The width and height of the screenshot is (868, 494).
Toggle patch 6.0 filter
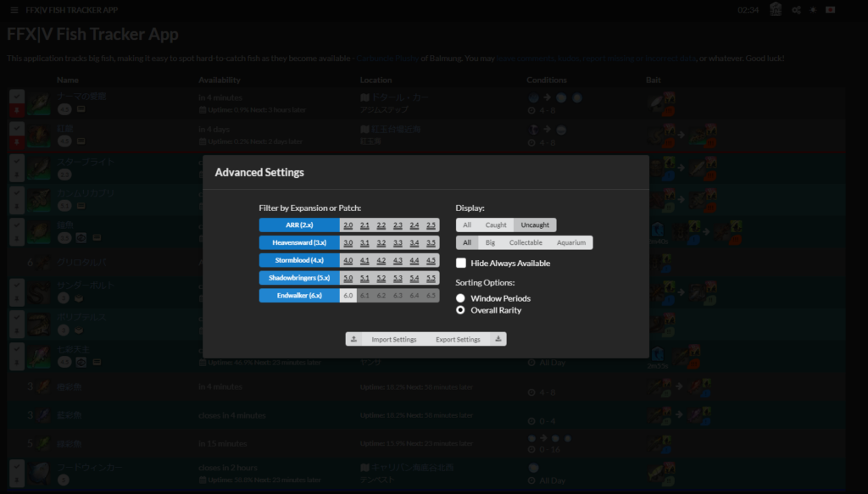348,296
